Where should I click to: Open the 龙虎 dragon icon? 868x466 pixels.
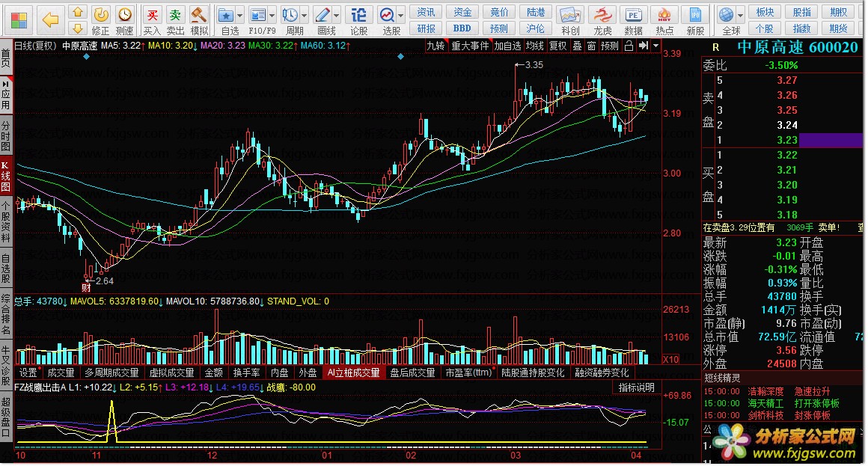(602, 15)
